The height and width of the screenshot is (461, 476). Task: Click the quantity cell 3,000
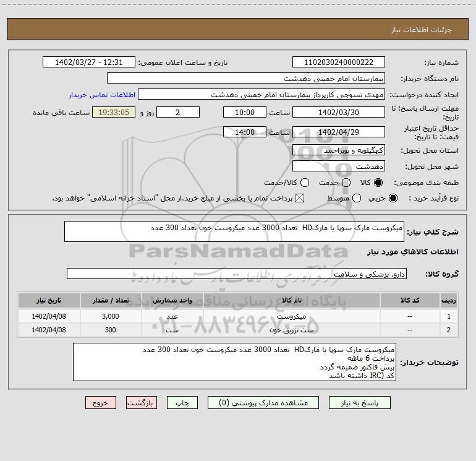pos(111,316)
